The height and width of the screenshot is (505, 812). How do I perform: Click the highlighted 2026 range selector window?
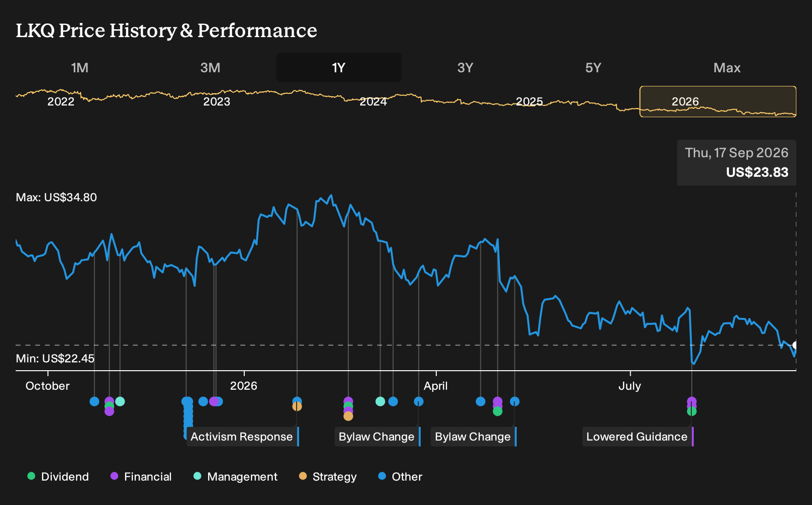click(x=718, y=102)
